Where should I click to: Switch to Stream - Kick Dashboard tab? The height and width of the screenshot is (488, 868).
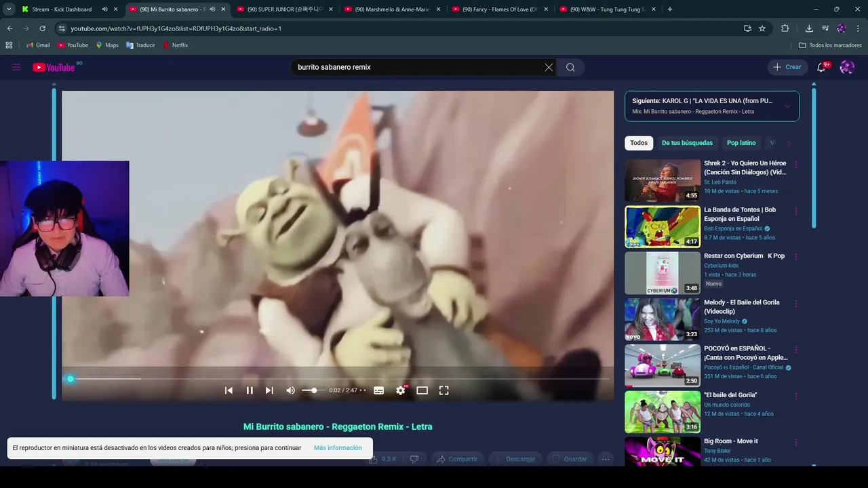point(62,9)
